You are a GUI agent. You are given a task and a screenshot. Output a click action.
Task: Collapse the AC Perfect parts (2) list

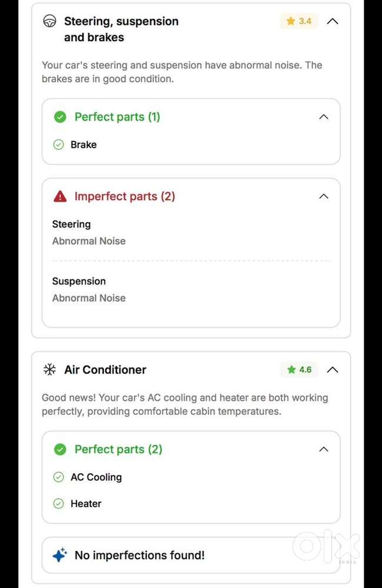coord(323,449)
